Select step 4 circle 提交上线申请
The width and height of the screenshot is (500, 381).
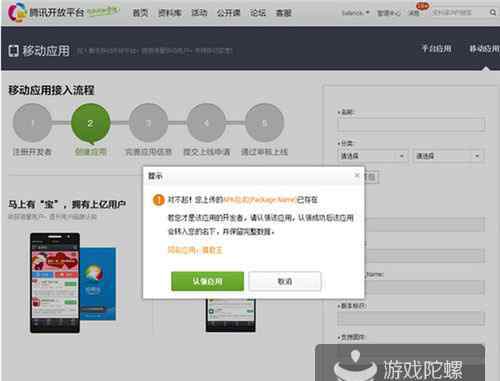(x=206, y=123)
